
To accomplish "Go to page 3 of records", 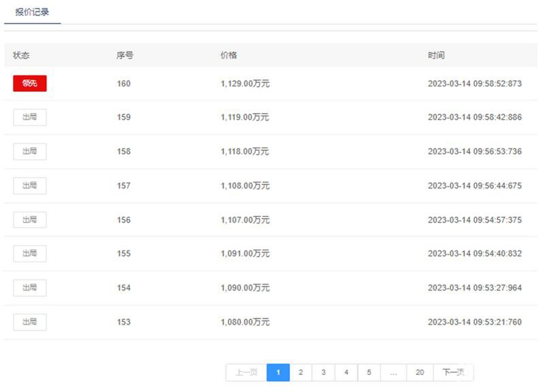I will point(323,372).
